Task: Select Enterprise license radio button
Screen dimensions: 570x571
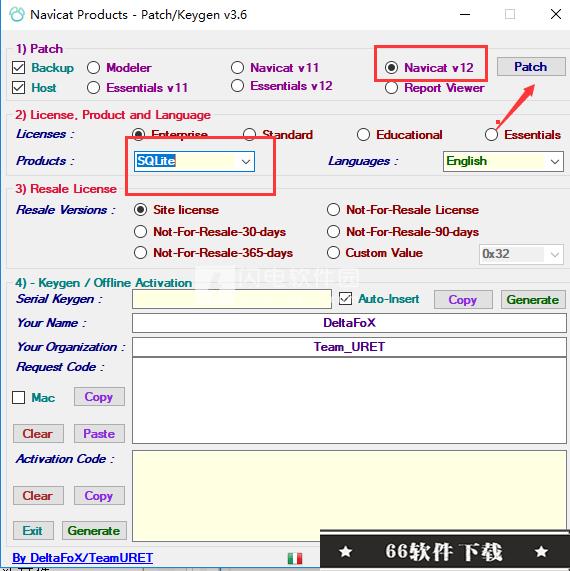Action: [x=138, y=134]
